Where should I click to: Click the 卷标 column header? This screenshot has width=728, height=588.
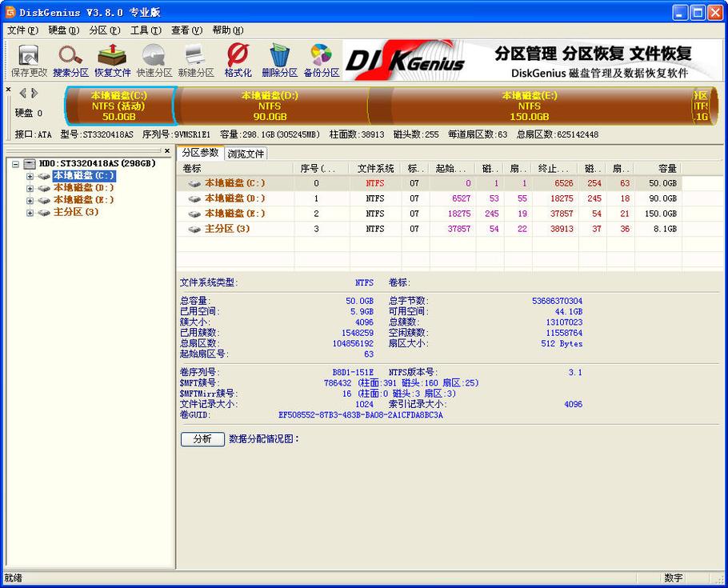(x=235, y=169)
